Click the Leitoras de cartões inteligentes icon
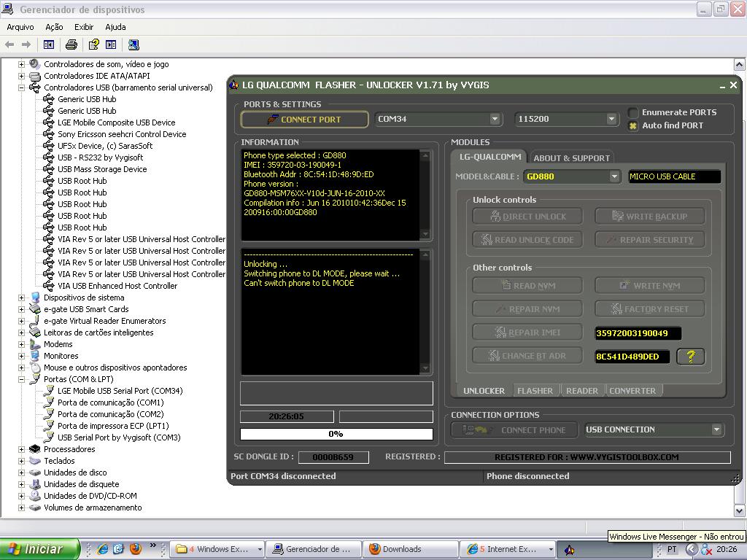Image resolution: width=747 pixels, height=560 pixels. point(35,332)
